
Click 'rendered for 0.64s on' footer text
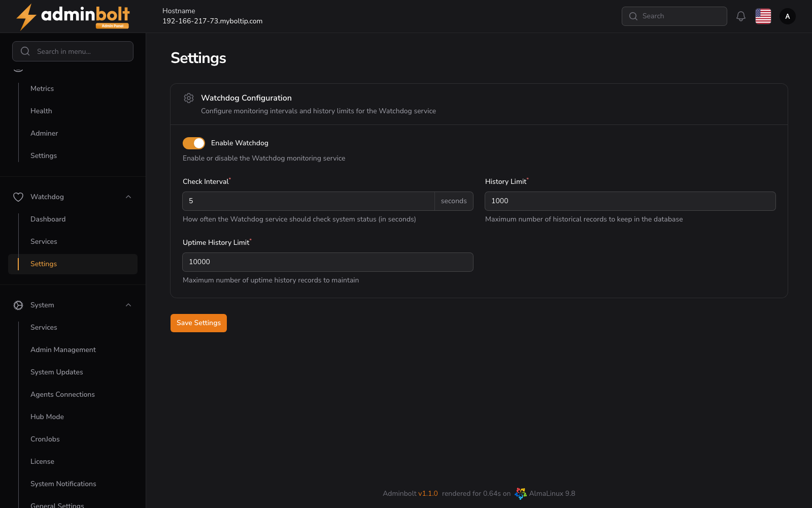pyautogui.click(x=476, y=493)
